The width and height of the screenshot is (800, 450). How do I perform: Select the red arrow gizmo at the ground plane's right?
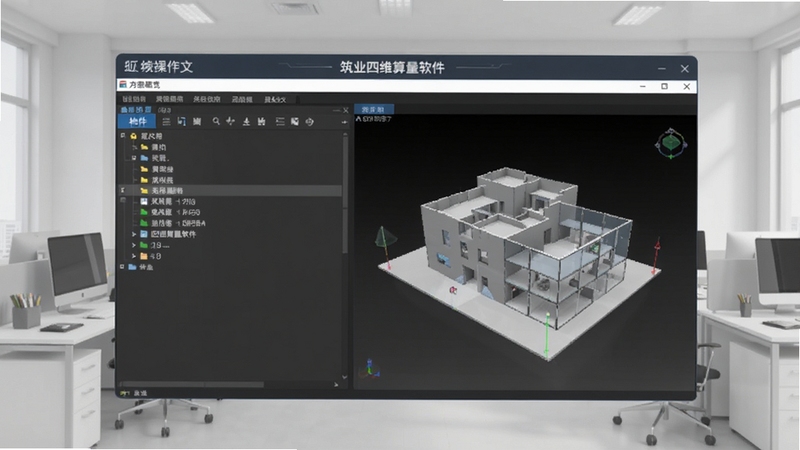(x=657, y=256)
